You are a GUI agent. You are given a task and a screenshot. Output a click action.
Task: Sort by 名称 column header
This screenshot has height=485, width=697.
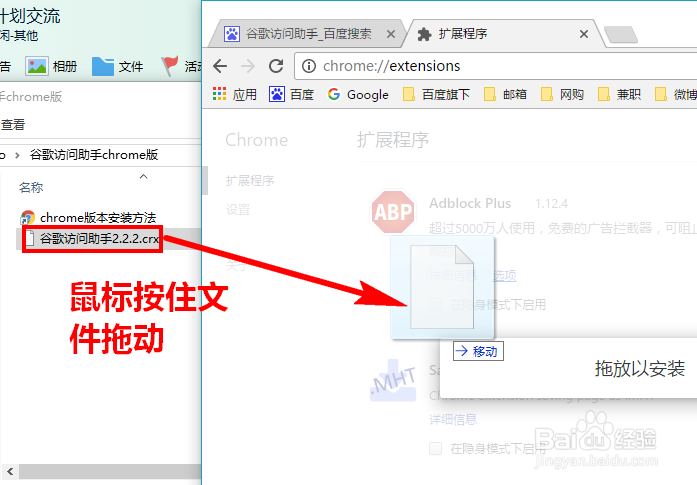click(x=31, y=188)
